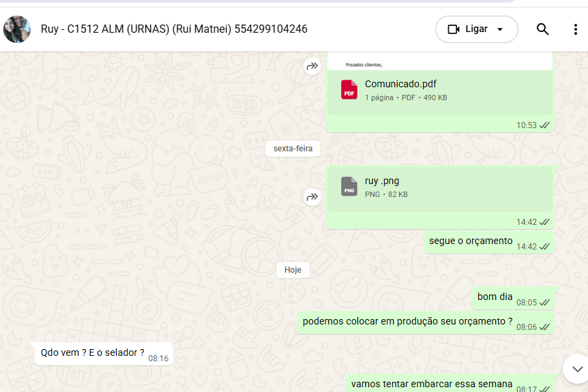Viewport: 588px width, 392px height.
Task: Click the gray PNG file icon
Action: tap(349, 186)
